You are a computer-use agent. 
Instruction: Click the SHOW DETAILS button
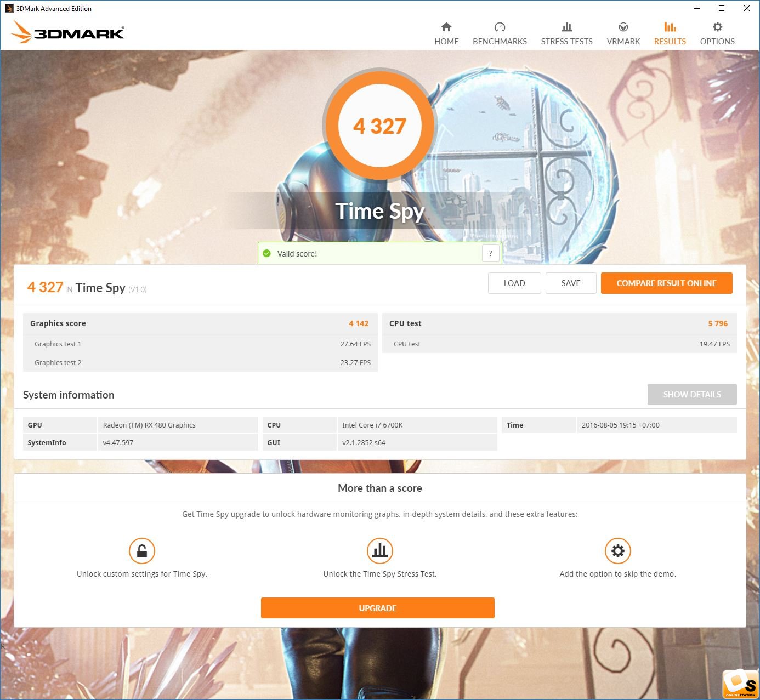tap(692, 394)
